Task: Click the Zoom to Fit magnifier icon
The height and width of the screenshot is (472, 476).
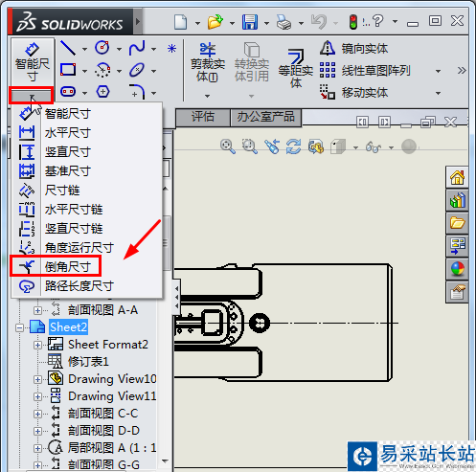Action: pos(228,146)
